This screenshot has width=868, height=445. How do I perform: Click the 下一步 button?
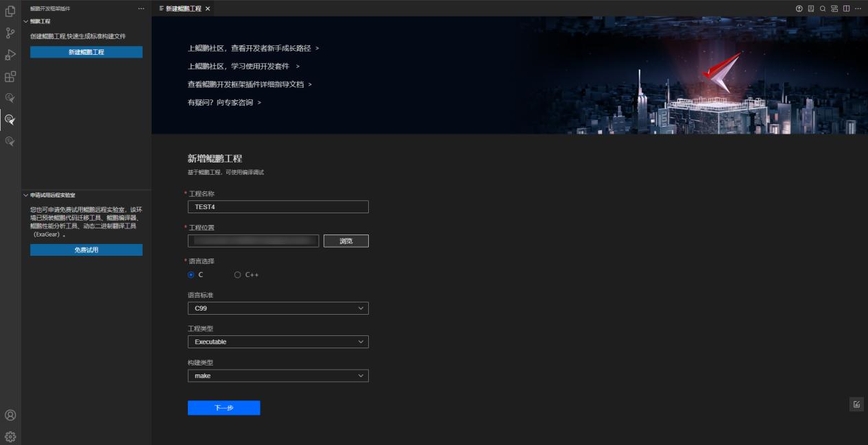point(224,407)
